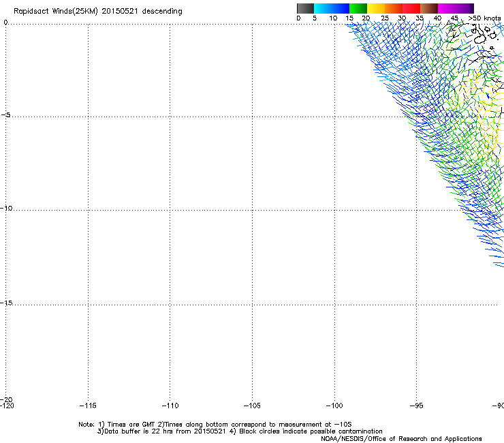Click the Rapidscat Winds(25KM) 20150521 descending title
504x443 pixels.
97,11
